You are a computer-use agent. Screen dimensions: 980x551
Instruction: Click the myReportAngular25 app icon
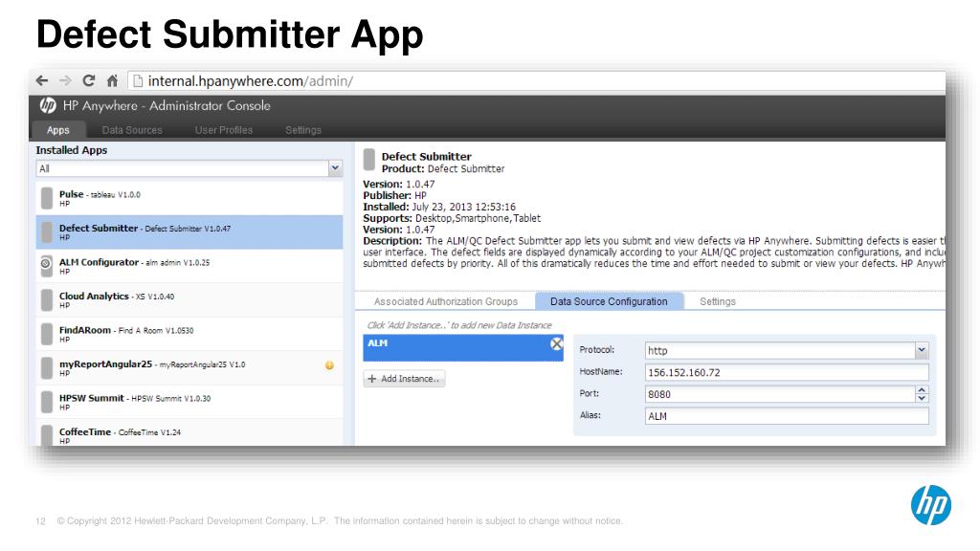click(46, 367)
